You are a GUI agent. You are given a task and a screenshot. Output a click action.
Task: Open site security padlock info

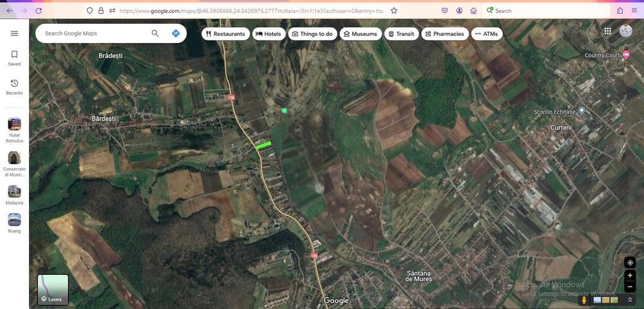tap(101, 11)
